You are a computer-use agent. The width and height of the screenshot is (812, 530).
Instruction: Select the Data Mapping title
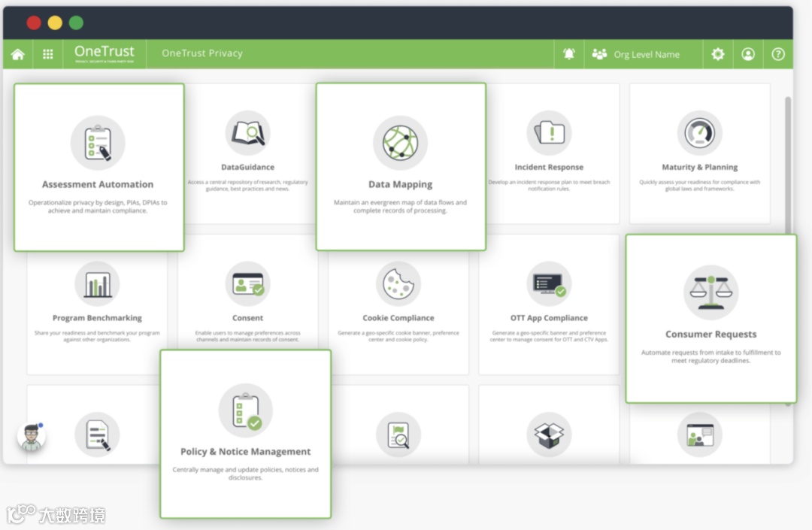[400, 184]
